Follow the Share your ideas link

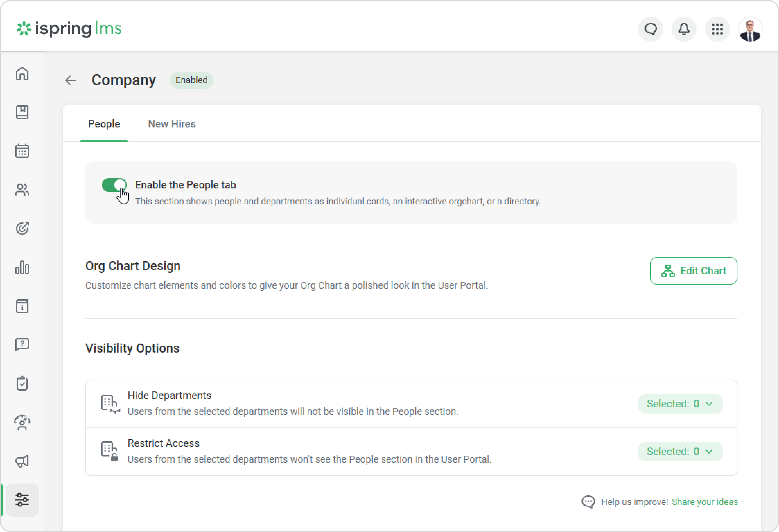(704, 502)
